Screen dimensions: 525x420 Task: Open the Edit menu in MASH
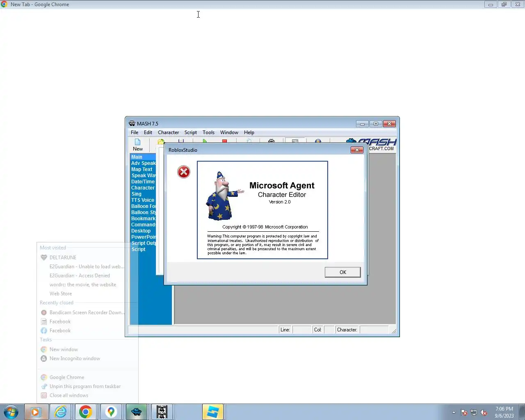[x=148, y=132]
